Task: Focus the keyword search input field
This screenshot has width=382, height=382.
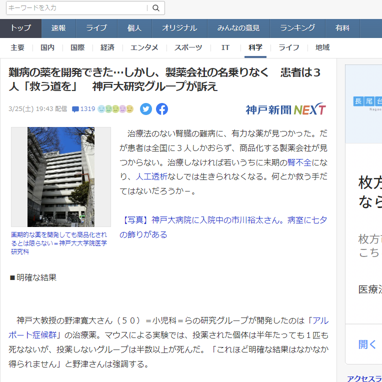Action: [x=77, y=8]
